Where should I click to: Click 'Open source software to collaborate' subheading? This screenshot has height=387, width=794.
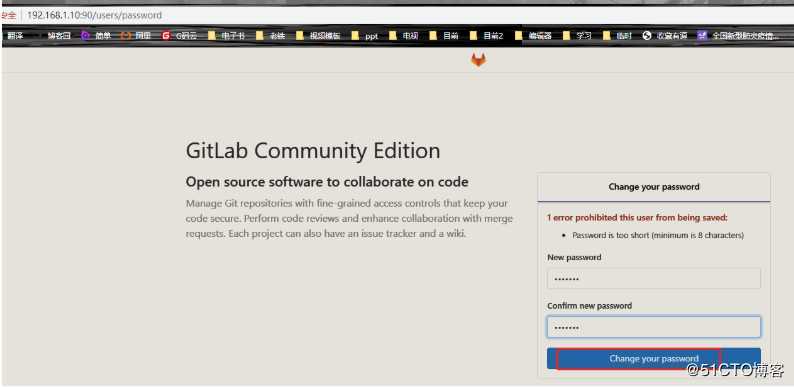click(x=327, y=182)
